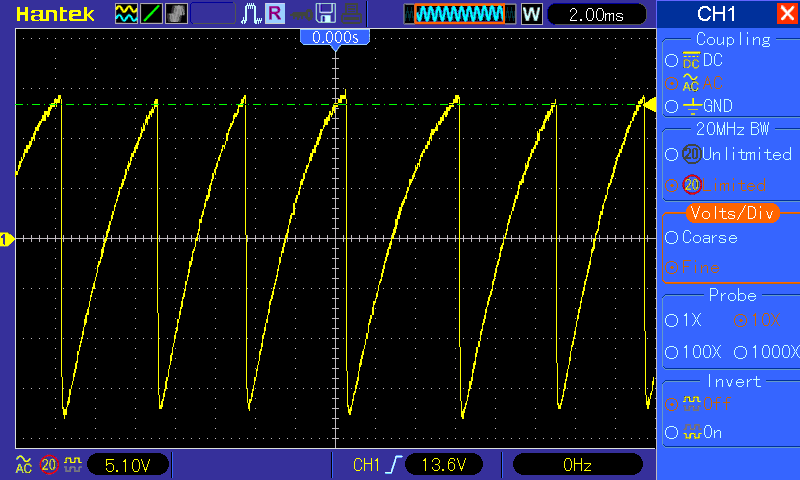800x480 pixels.
Task: Click the floppy disk save icon
Action: point(326,14)
